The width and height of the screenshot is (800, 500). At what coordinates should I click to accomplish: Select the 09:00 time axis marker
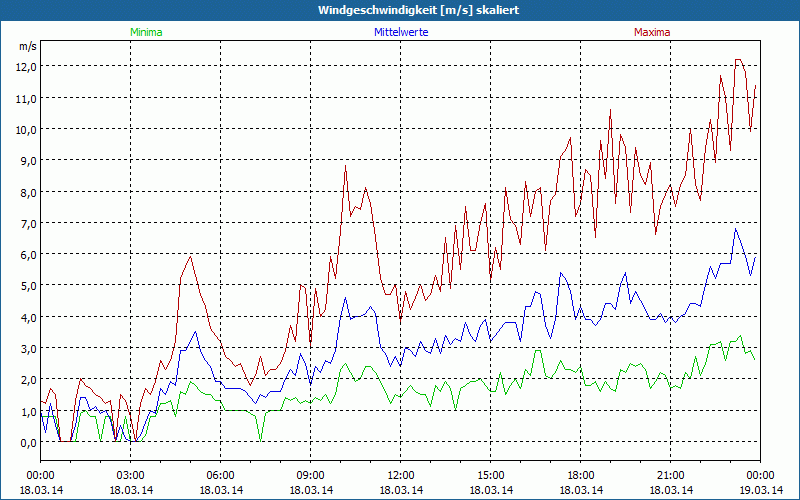tap(311, 475)
